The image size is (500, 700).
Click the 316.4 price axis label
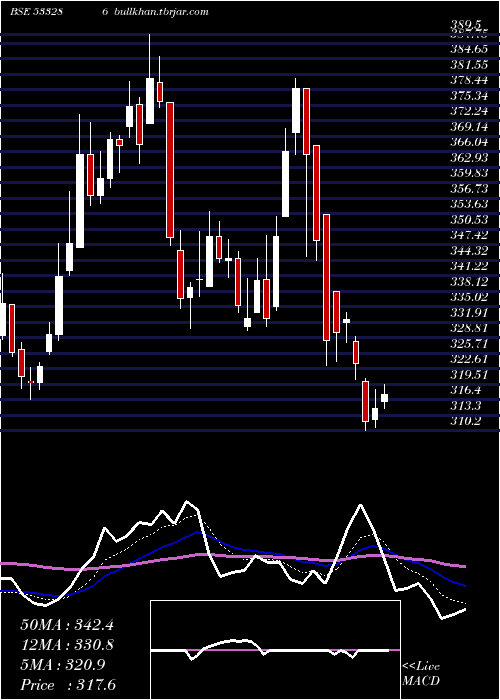click(x=466, y=390)
